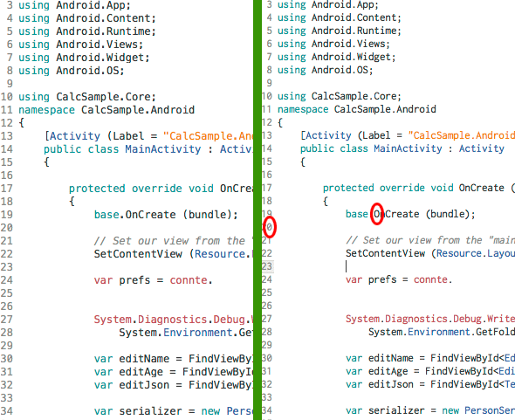Image resolution: width=515 pixels, height=420 pixels.
Task: Click the 'namespace' keyword in left pane
Action: 46,110
